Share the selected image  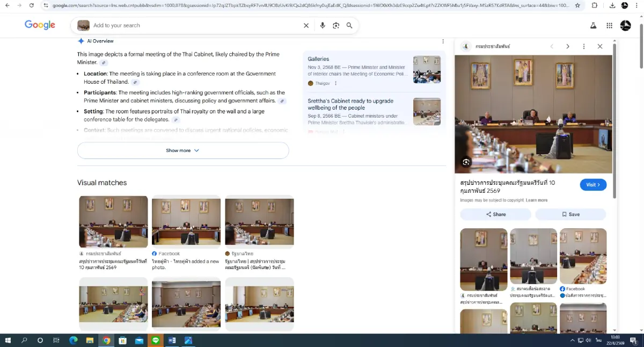495,214
